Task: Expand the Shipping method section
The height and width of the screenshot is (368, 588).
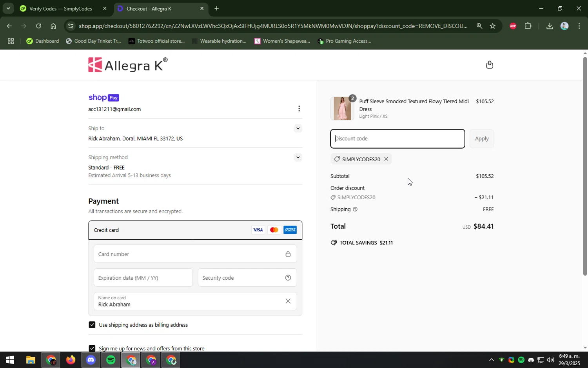Action: pyautogui.click(x=298, y=157)
